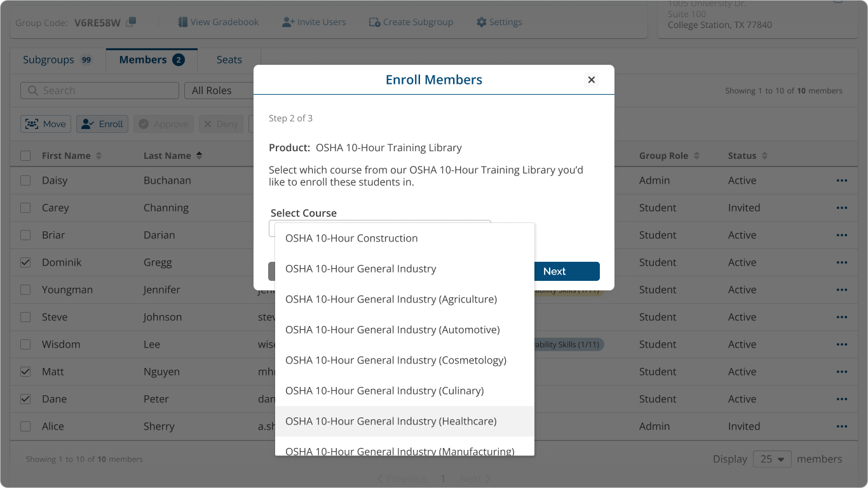This screenshot has width=868, height=488.
Task: Click the Enroll action icon
Action: (87, 123)
